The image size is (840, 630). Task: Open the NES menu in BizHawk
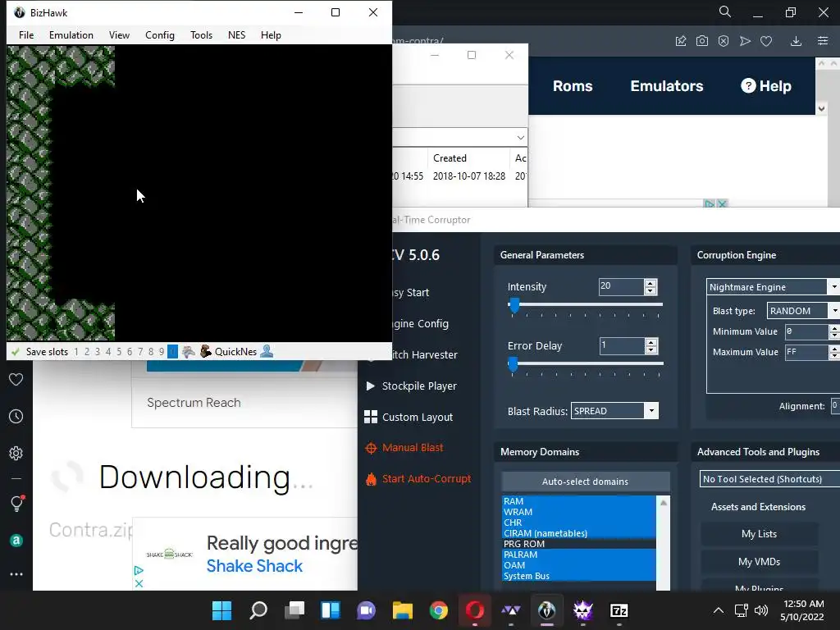pos(236,34)
